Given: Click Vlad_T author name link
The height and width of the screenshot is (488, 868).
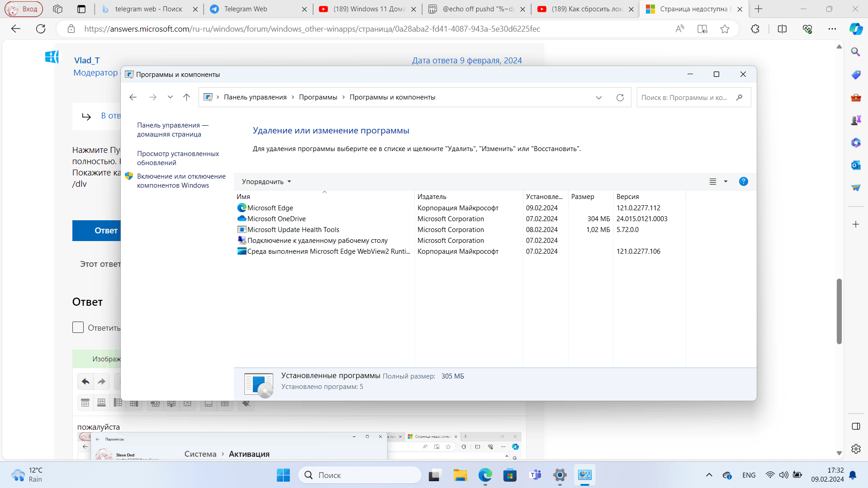Looking at the screenshot, I should pyautogui.click(x=87, y=60).
